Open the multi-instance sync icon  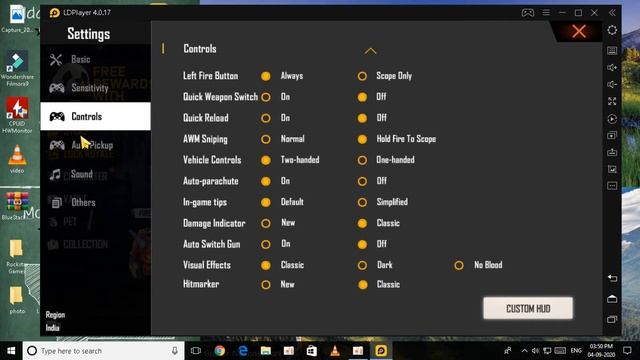coord(612,136)
